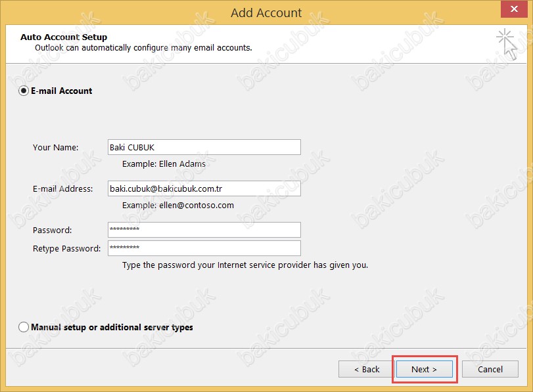
Task: Click the cursor wizard icon in the header
Action: point(507,44)
